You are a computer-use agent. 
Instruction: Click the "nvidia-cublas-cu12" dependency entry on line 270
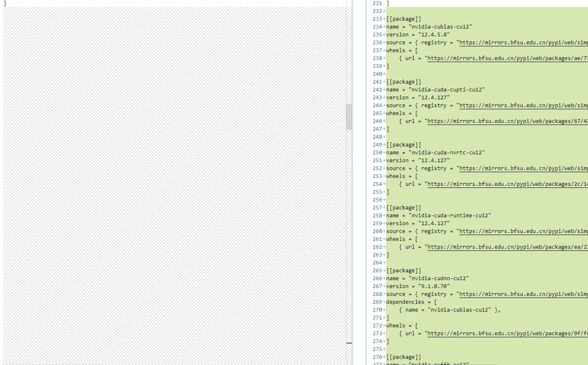point(459,310)
